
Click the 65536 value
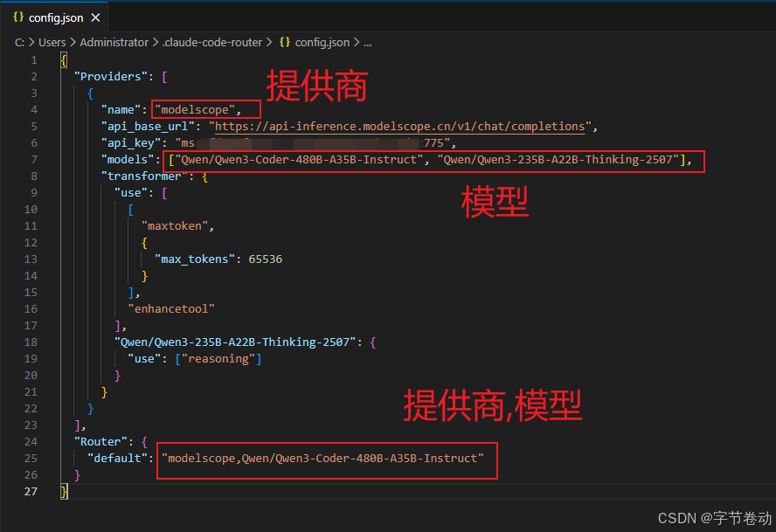point(266,259)
